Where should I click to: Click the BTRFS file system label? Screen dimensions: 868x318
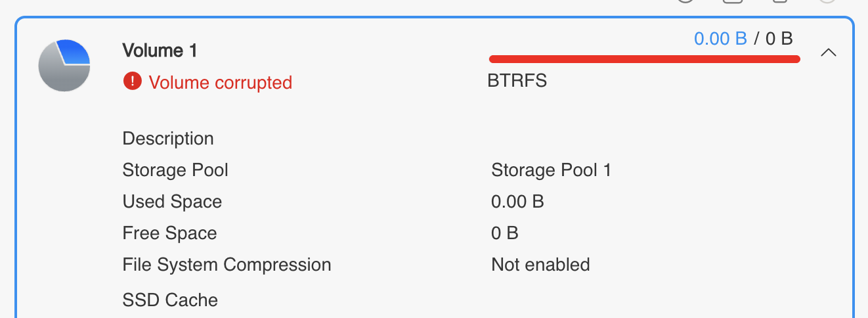click(517, 81)
